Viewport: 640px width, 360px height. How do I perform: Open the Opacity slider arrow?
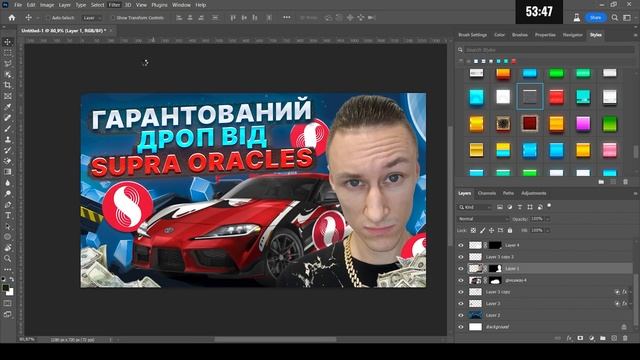(548, 219)
